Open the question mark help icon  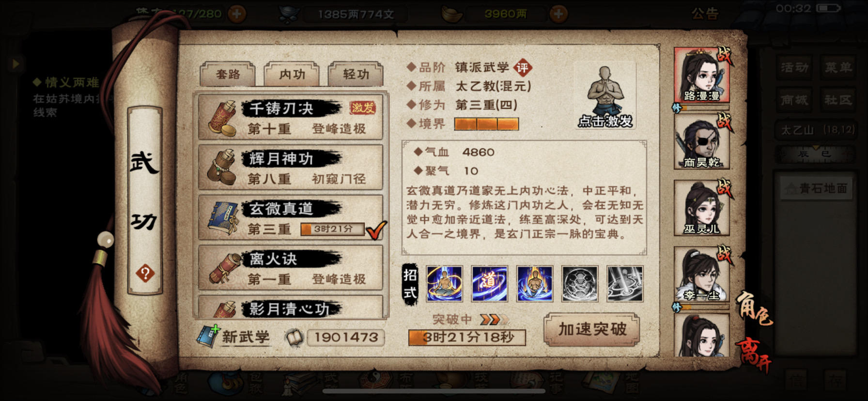tap(145, 274)
